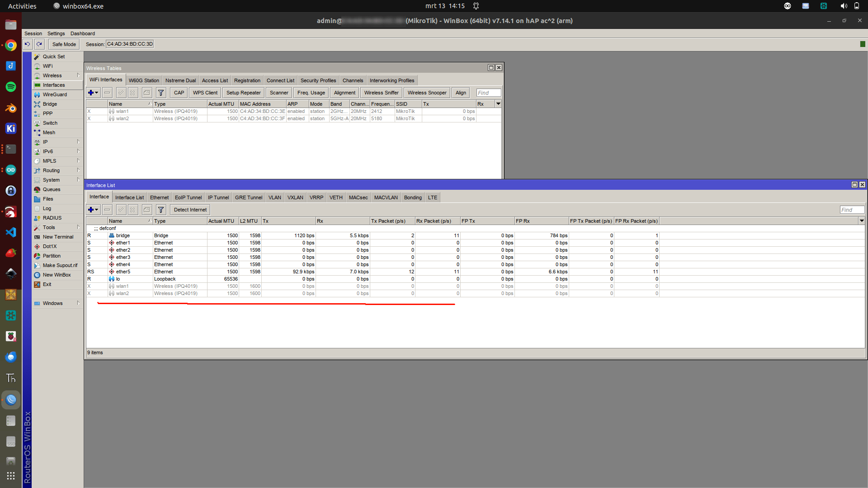Toggle Safe Mode
Image resolution: width=868 pixels, height=488 pixels.
(64, 44)
